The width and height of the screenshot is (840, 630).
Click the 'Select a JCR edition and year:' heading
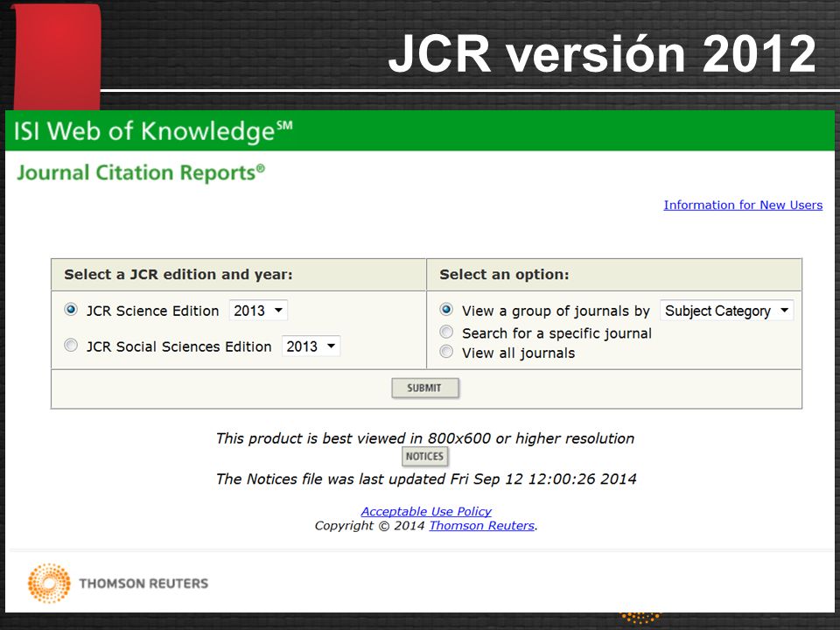(178, 275)
